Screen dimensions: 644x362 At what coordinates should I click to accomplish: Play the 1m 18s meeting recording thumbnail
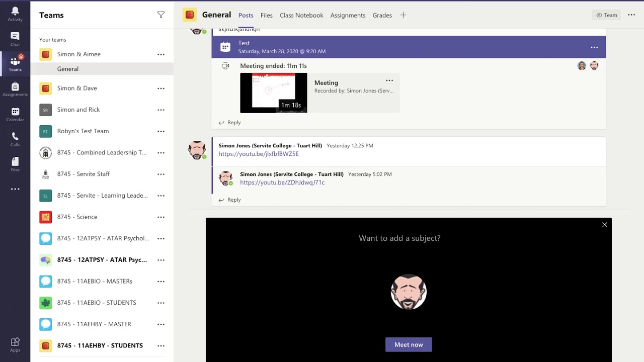pos(273,93)
